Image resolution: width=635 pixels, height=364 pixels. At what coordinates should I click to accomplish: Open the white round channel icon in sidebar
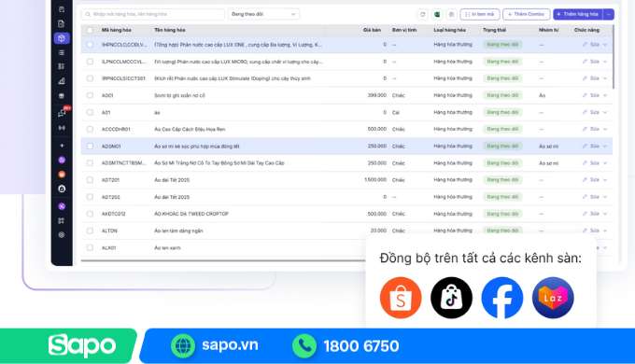(x=62, y=189)
